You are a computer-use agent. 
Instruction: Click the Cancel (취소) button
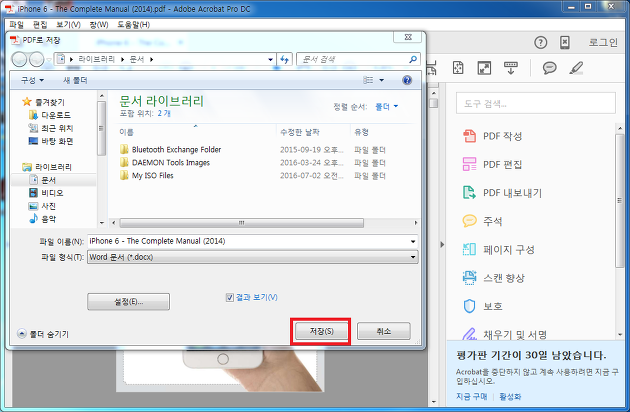384,331
